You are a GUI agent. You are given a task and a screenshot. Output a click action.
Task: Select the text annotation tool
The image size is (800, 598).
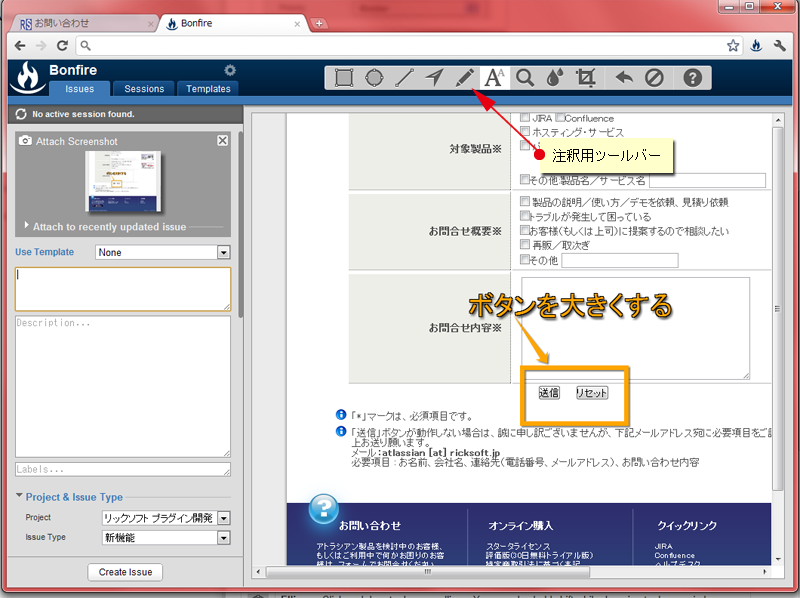coord(494,78)
